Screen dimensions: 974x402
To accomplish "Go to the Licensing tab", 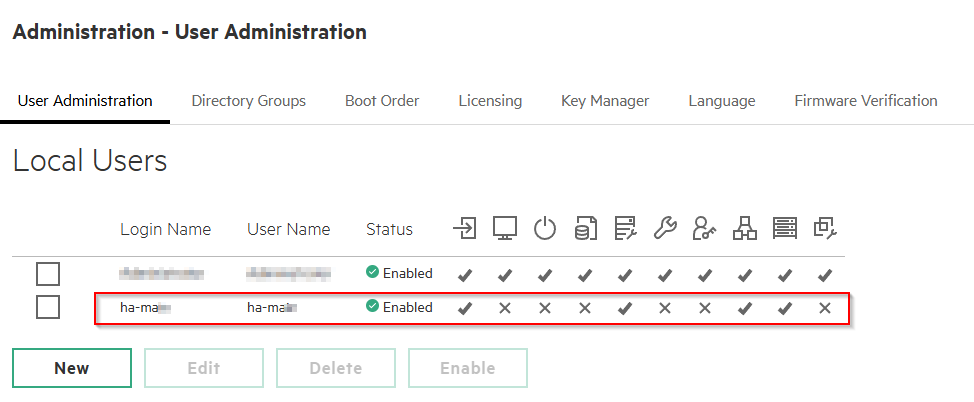I will point(490,101).
